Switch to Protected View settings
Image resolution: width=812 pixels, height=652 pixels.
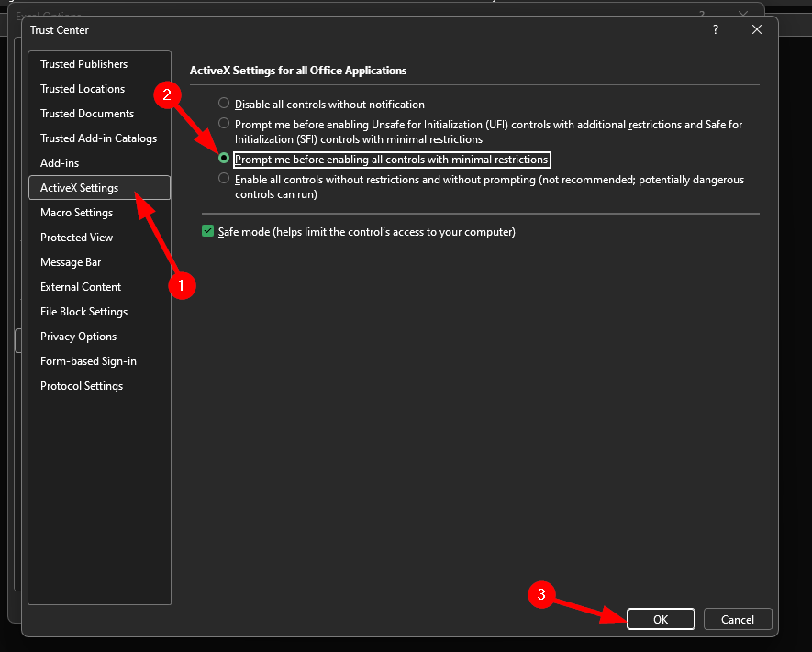pyautogui.click(x=76, y=238)
